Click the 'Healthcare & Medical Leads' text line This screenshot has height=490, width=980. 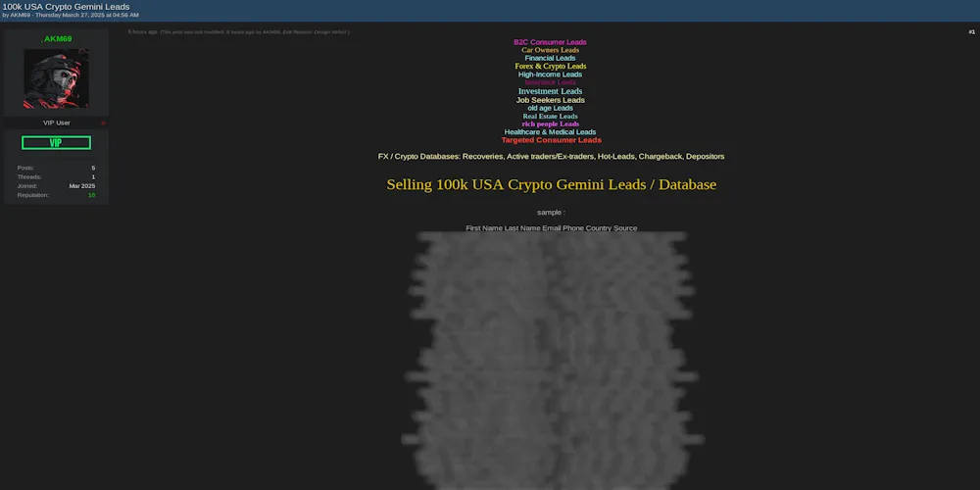coord(550,132)
